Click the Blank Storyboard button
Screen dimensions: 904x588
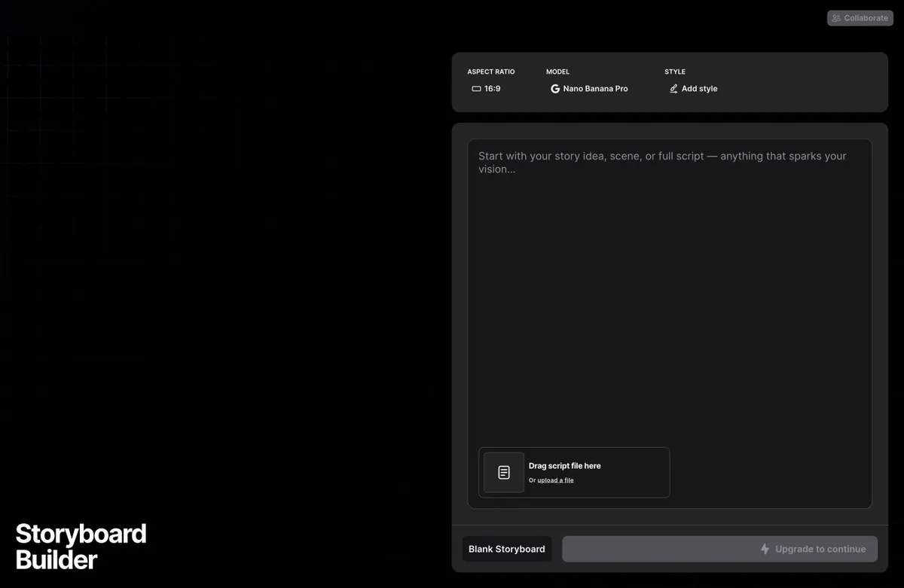pos(507,549)
